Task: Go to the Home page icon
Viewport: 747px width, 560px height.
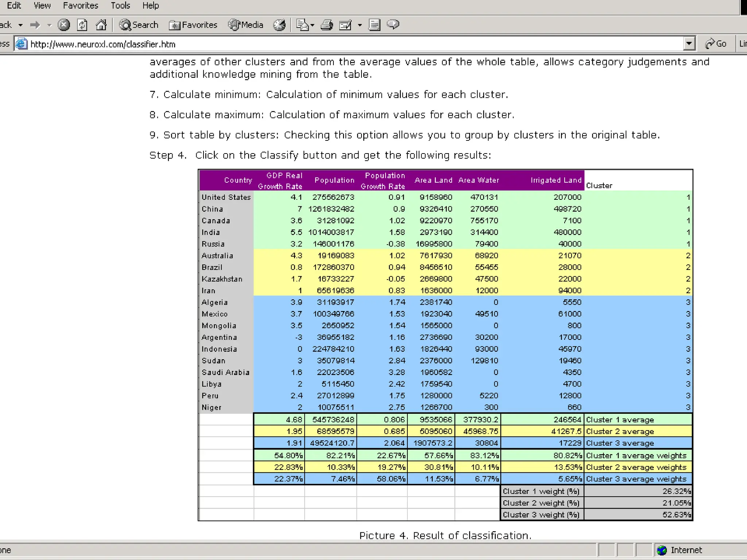Action: pyautogui.click(x=101, y=25)
